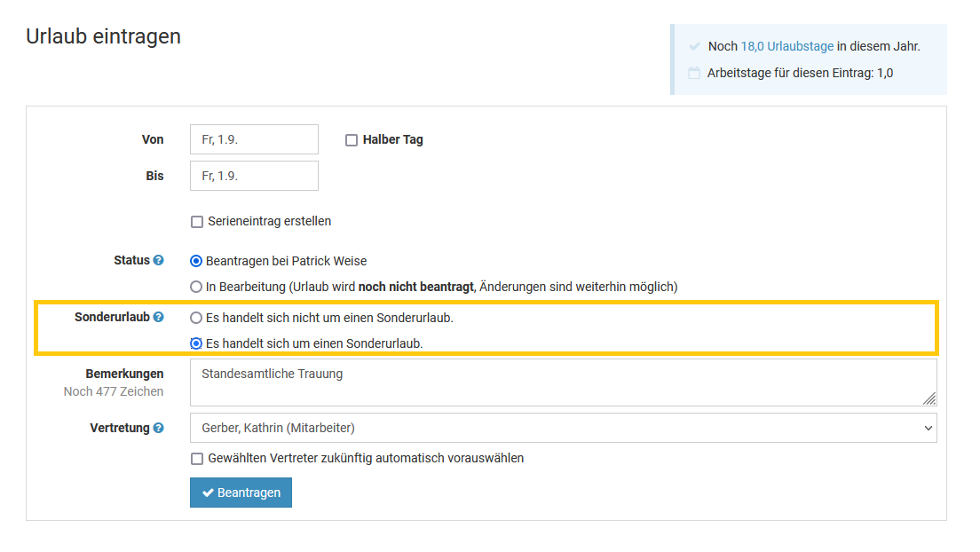The height and width of the screenshot is (552, 980).
Task: Tick the Serieneintrag erstellen checkbox
Action: [197, 222]
